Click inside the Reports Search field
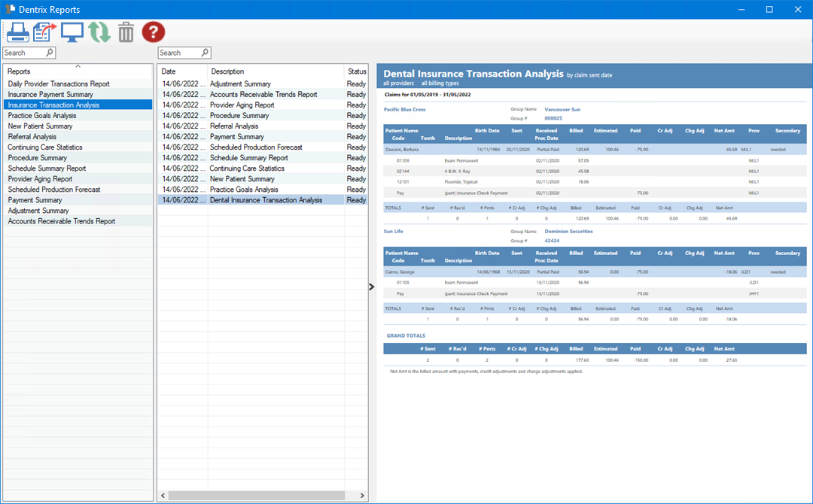The image size is (813, 504). pos(24,53)
